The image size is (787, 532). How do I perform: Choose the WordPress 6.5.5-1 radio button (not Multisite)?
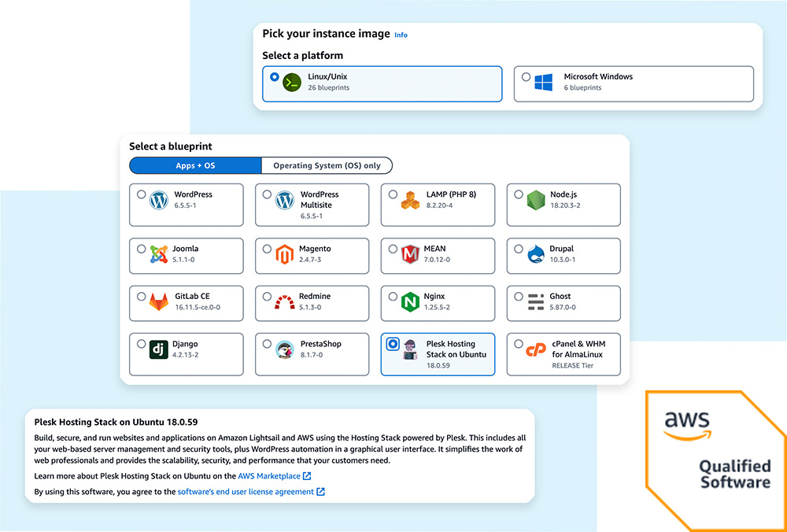pos(142,194)
